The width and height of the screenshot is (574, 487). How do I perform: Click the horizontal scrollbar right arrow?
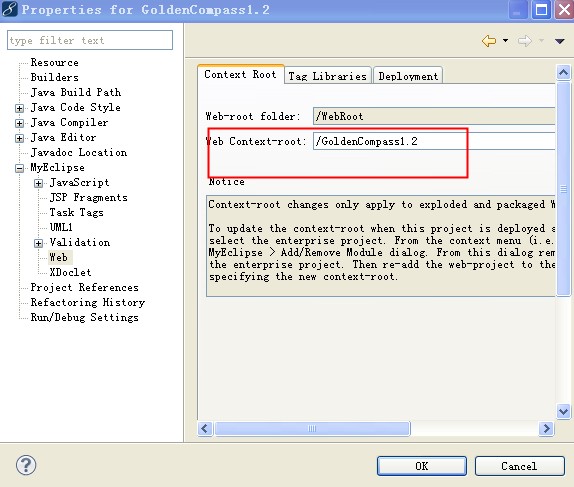coord(547,428)
